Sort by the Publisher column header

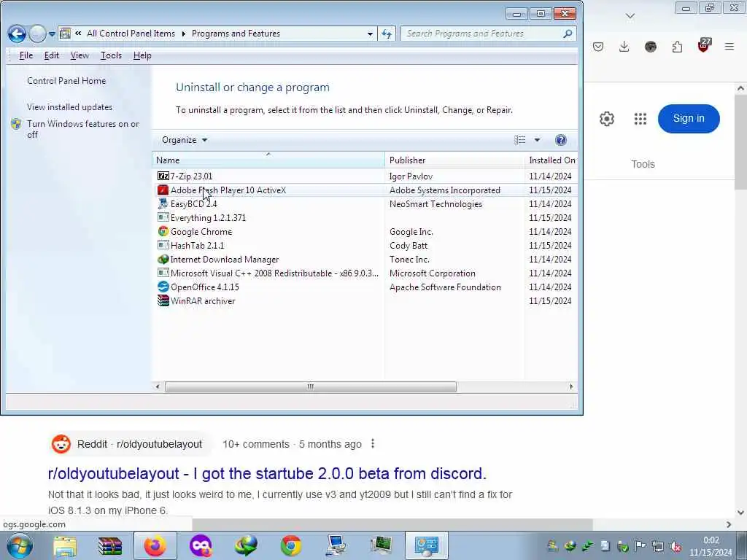click(x=454, y=160)
